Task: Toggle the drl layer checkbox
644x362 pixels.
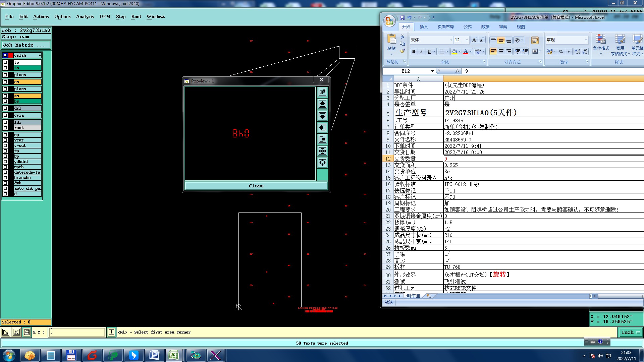Action: coord(5,108)
